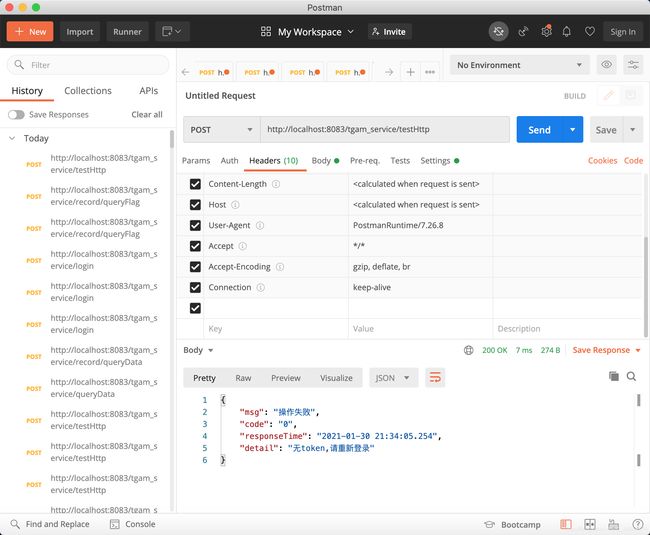Viewport: 650px width, 535px height.
Task: Switch two-pane view icon in status bar
Action: 590,524
